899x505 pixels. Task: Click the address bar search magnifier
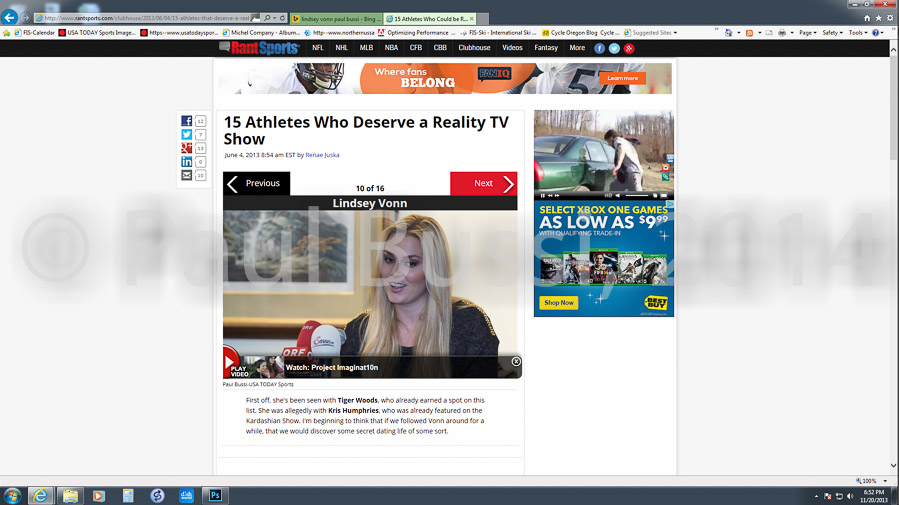coord(267,18)
